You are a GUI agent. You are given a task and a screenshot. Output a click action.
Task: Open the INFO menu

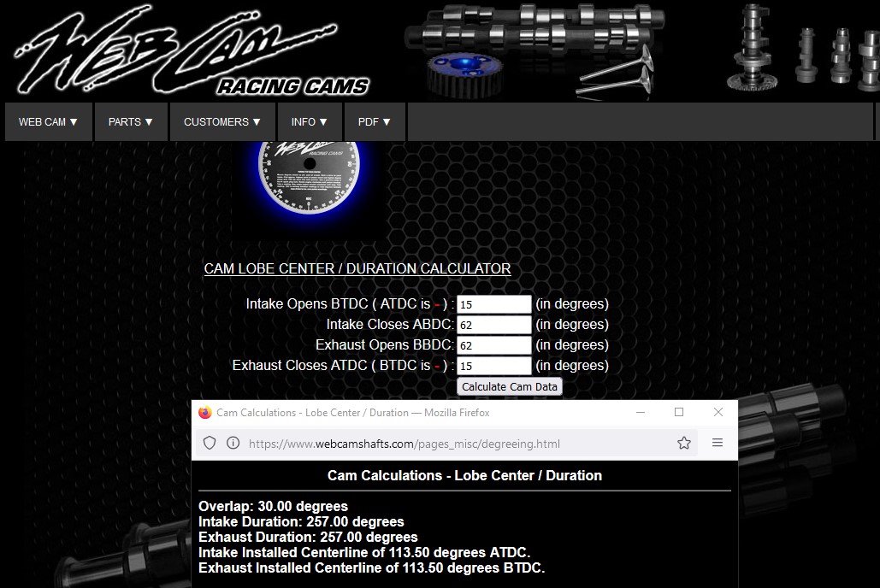(x=309, y=122)
